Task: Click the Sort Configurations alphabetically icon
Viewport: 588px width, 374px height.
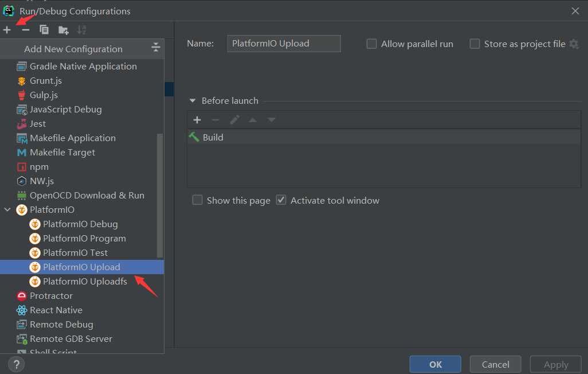Action: [x=81, y=30]
